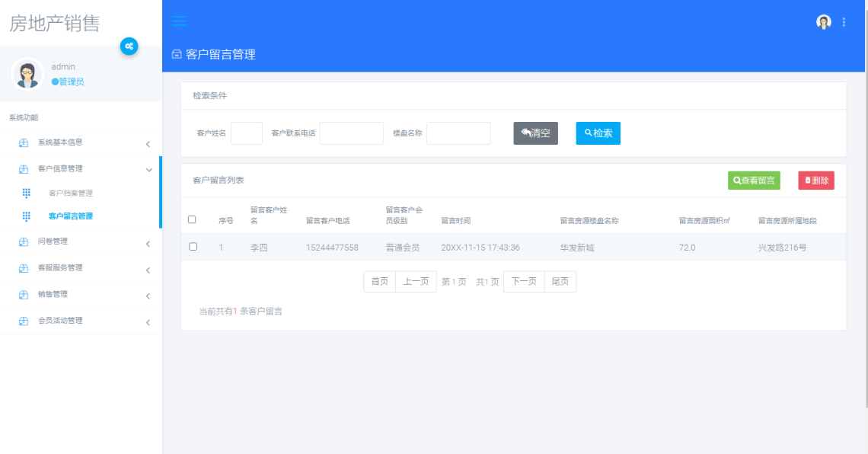Check the checkbox for 李四's message row
868x454 pixels.
click(x=193, y=247)
